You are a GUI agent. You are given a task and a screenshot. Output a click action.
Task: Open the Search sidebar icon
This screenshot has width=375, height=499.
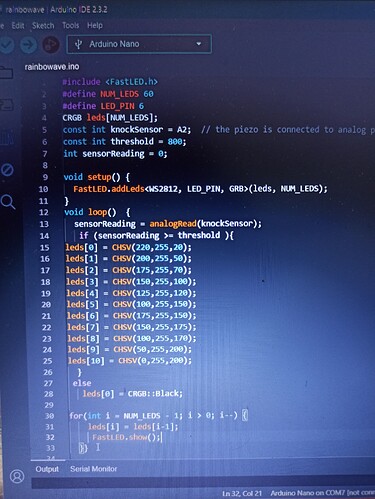[7, 202]
